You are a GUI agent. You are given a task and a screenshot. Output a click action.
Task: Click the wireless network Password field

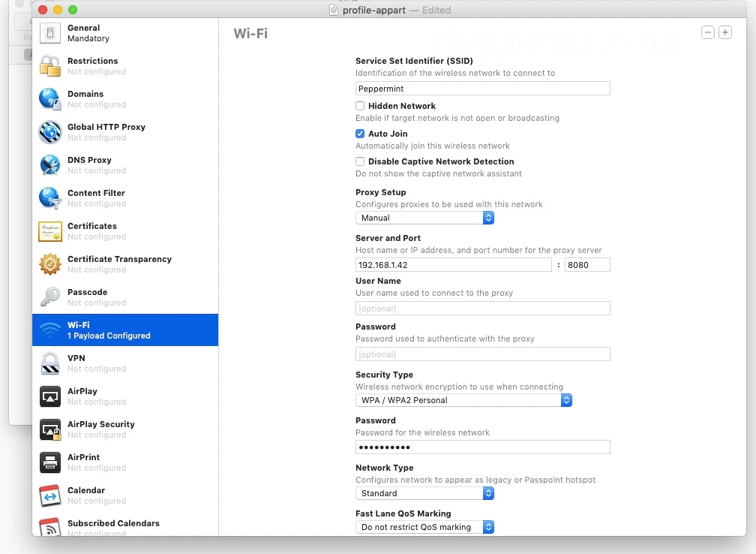tap(483, 447)
